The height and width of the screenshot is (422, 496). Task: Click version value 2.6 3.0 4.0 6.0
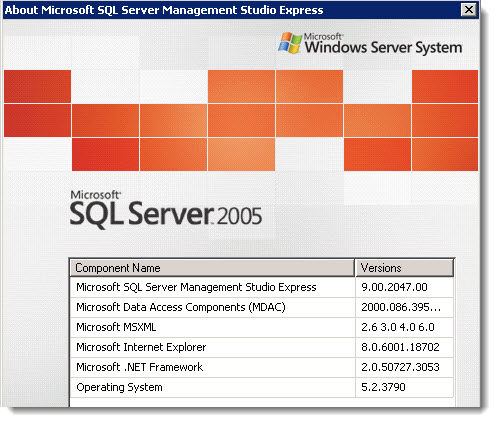click(x=398, y=327)
